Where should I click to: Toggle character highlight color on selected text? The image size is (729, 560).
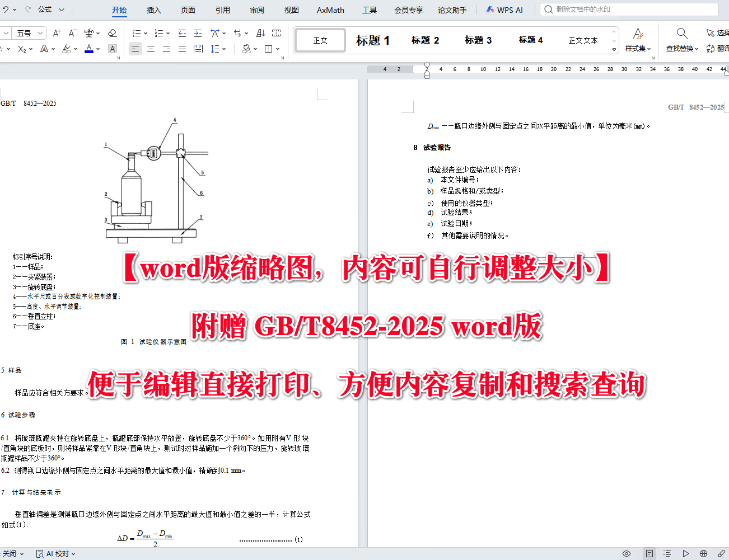pos(68,49)
